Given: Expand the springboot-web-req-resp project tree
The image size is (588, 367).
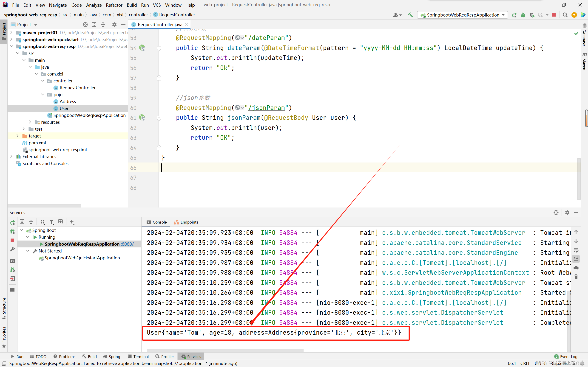Looking at the screenshot, I should (11, 46).
